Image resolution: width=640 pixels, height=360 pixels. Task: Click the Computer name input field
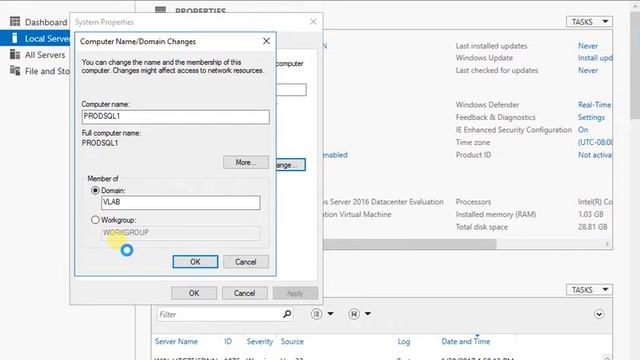(x=176, y=117)
